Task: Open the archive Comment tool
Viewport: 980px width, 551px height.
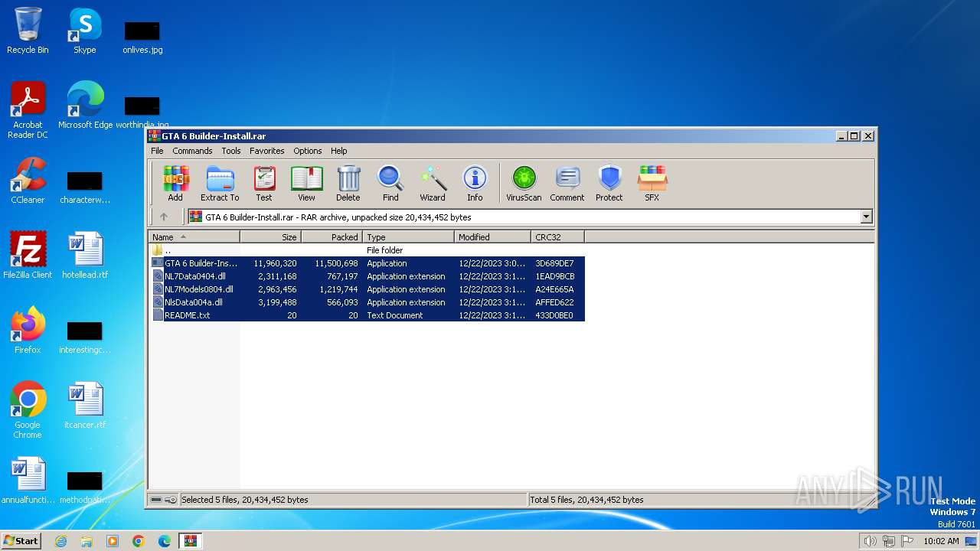Action: 567,184
